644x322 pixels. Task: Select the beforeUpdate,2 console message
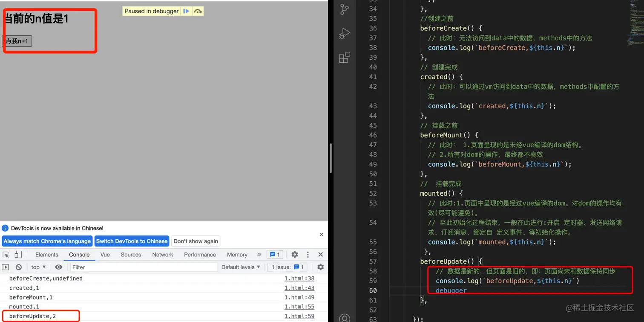(33, 316)
